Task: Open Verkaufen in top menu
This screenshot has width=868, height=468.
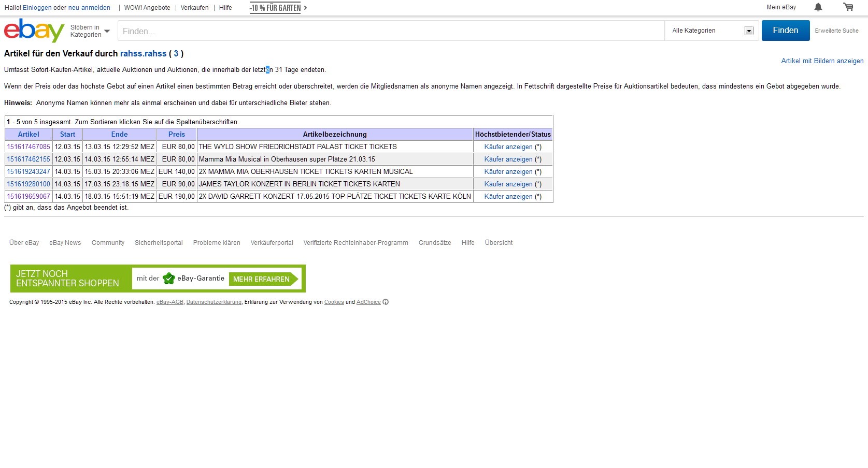Action: (195, 8)
